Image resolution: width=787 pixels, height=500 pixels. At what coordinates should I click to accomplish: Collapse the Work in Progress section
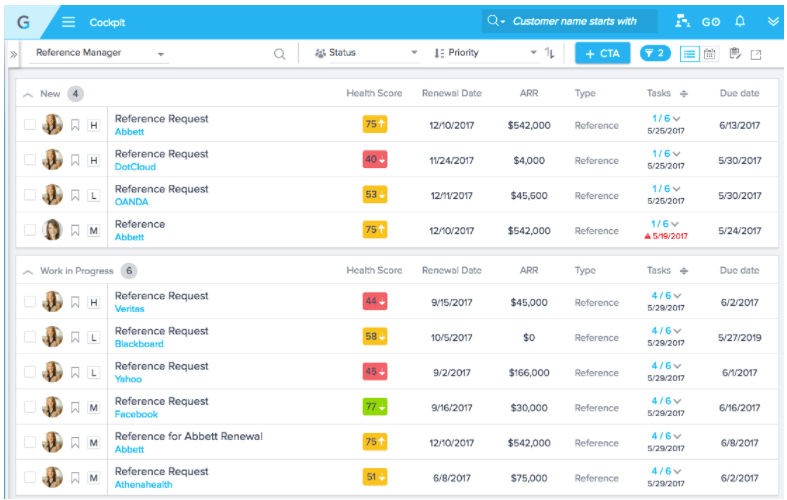click(x=28, y=271)
